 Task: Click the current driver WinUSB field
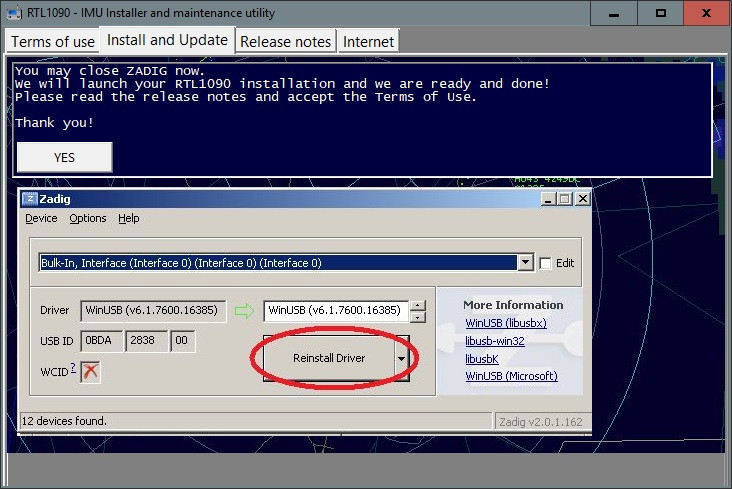pos(153,311)
